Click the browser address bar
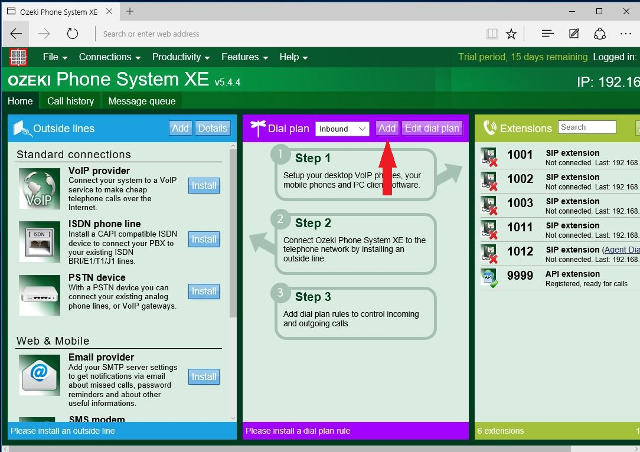Image resolution: width=640 pixels, height=452 pixels. coord(286,34)
